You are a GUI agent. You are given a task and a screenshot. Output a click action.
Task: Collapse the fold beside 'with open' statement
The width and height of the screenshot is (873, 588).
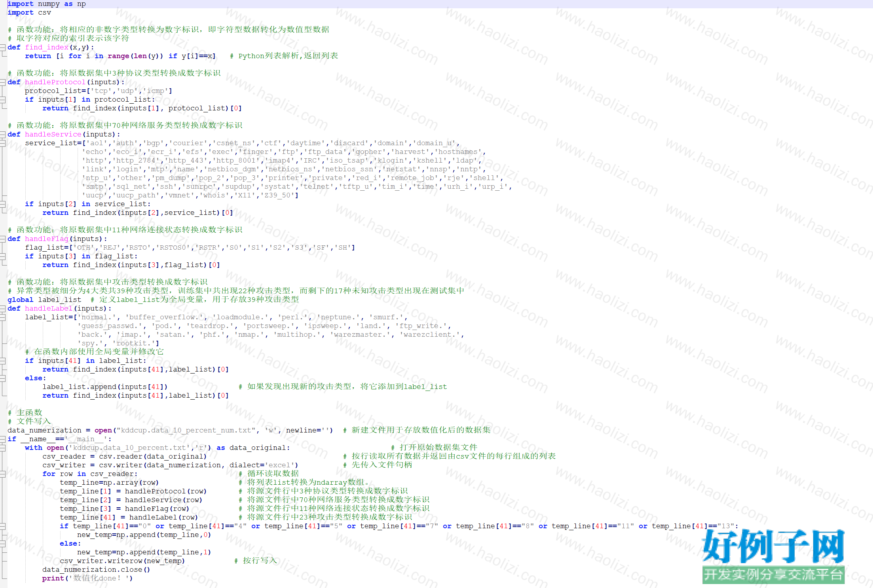pyautogui.click(x=3, y=448)
